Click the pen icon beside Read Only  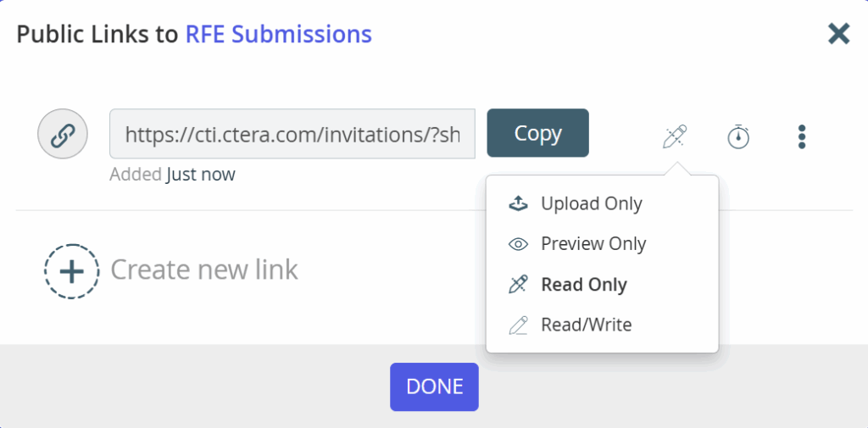(x=518, y=285)
